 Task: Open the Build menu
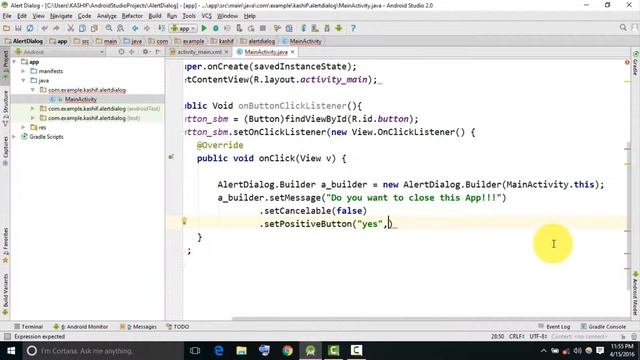click(155, 16)
